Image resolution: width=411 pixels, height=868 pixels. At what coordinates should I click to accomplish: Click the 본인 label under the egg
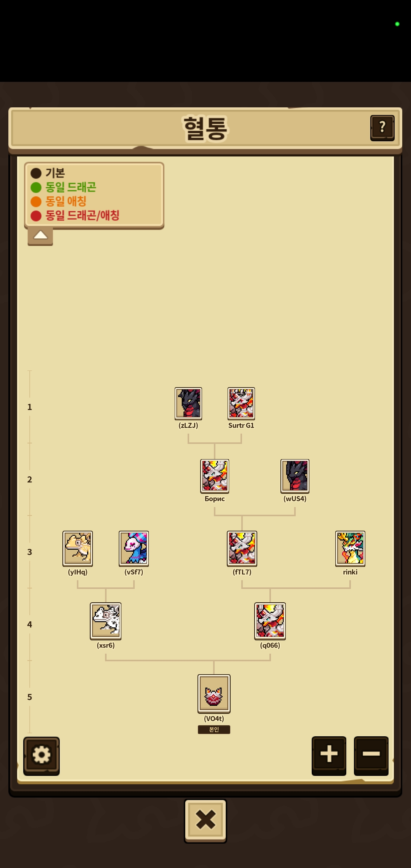point(214,729)
